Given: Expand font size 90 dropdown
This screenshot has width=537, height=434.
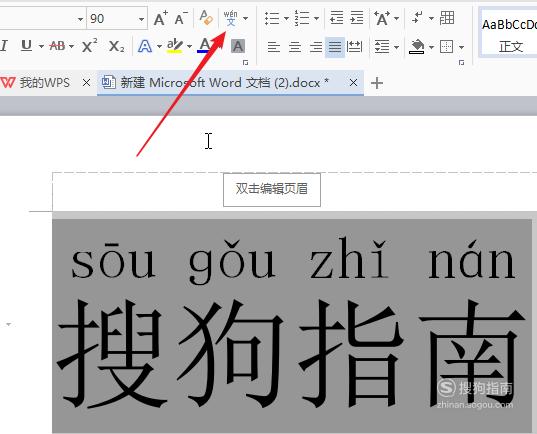Looking at the screenshot, I should point(141,19).
